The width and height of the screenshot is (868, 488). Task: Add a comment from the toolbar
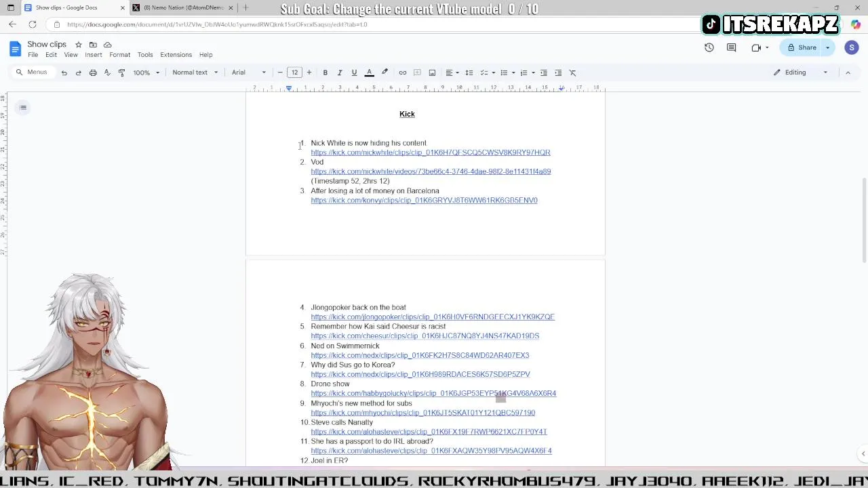[418, 73]
